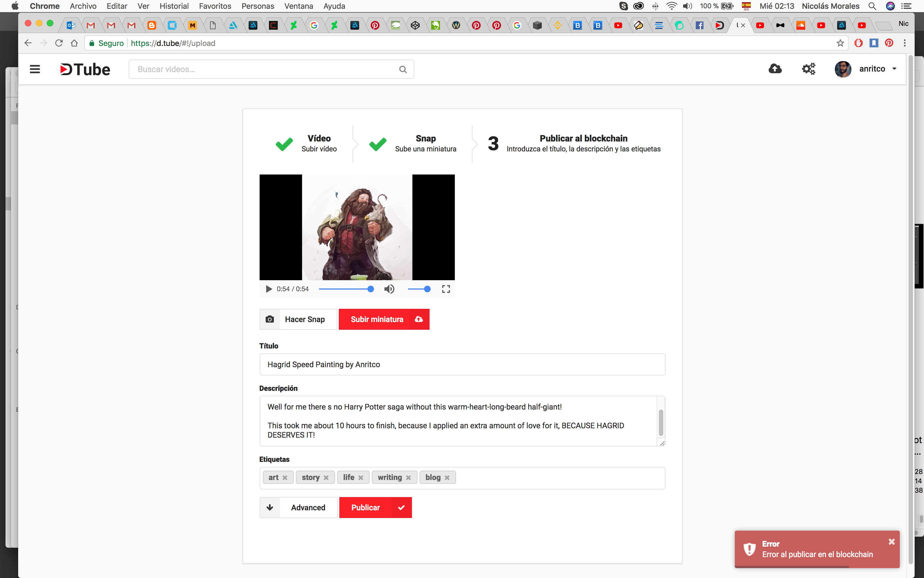Open the Editar menu
This screenshot has height=578, width=924.
click(116, 6)
